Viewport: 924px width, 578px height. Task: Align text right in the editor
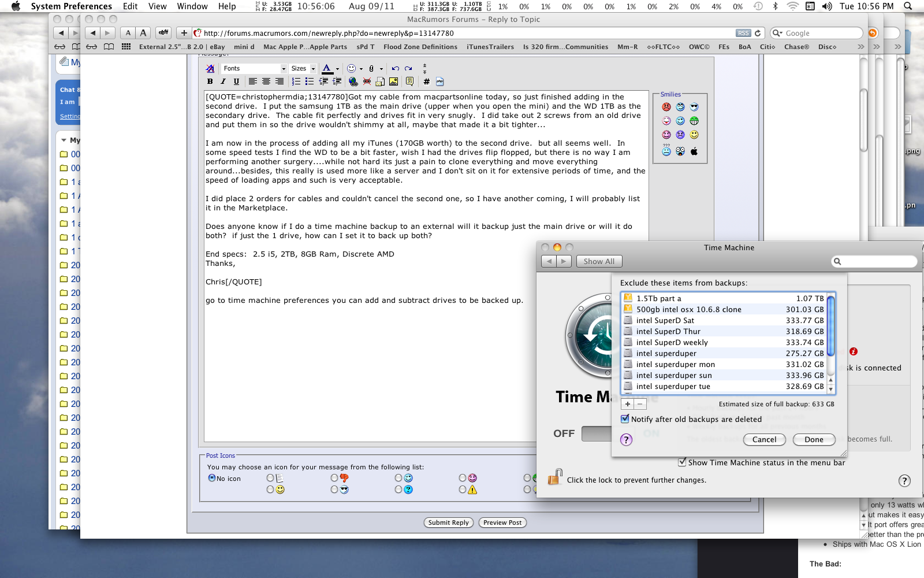pyautogui.click(x=280, y=81)
